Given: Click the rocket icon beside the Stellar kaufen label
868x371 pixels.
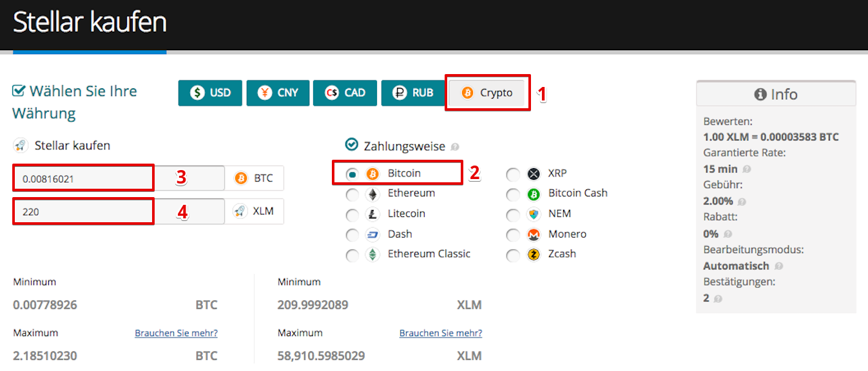Looking at the screenshot, I should 21,146.
